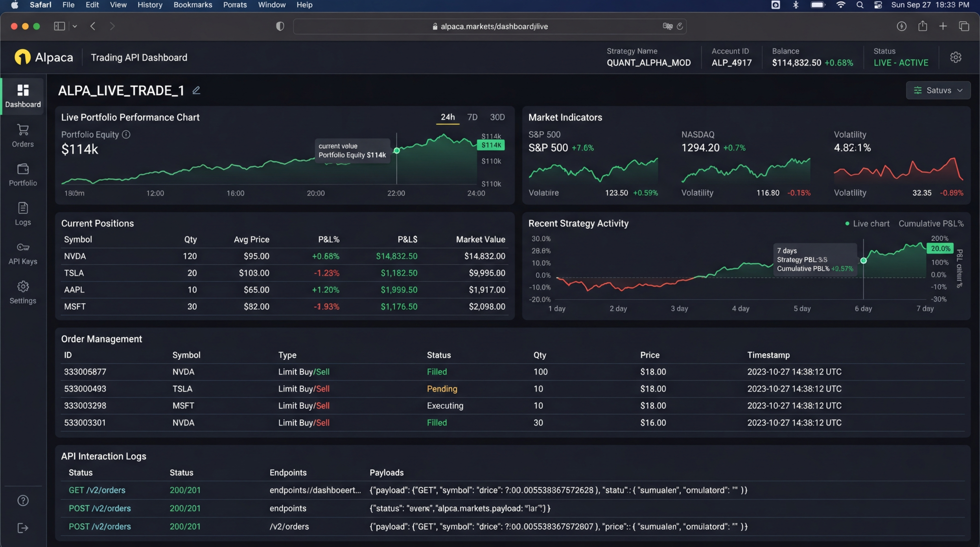Click the help question mark icon in sidebar

[22, 501]
